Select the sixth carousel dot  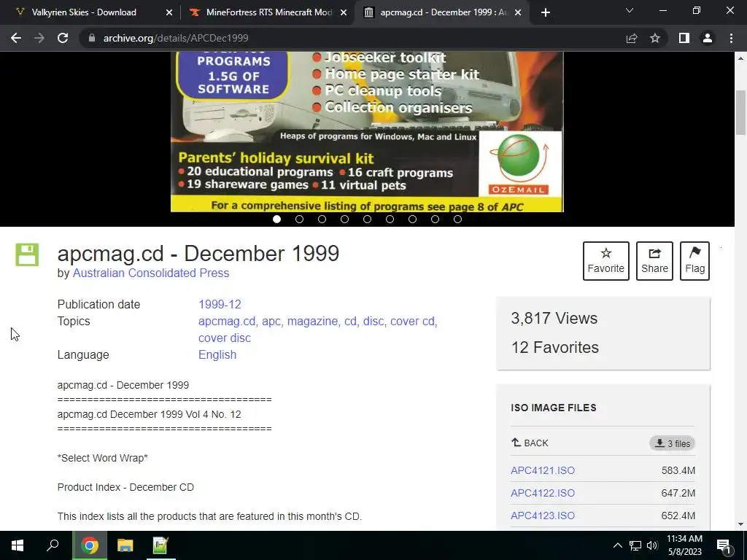click(390, 219)
